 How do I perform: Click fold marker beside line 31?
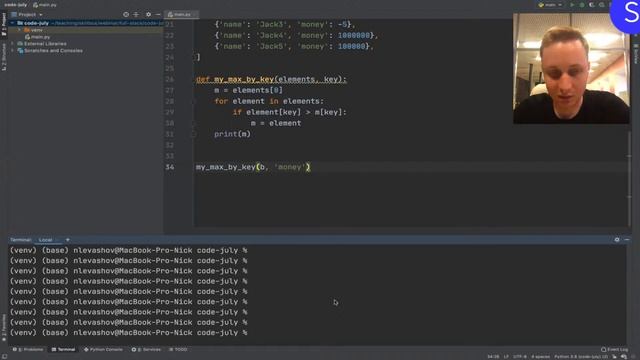(194, 134)
